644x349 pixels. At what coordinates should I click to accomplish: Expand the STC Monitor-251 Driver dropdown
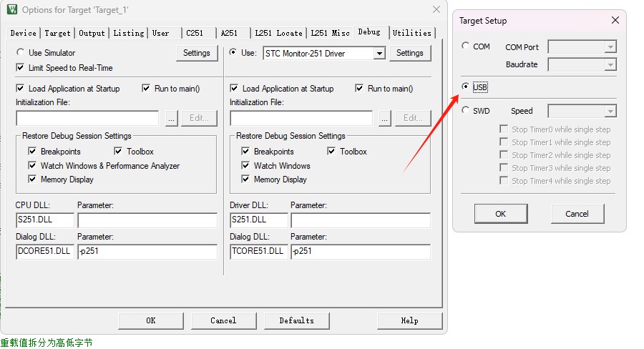(x=379, y=54)
